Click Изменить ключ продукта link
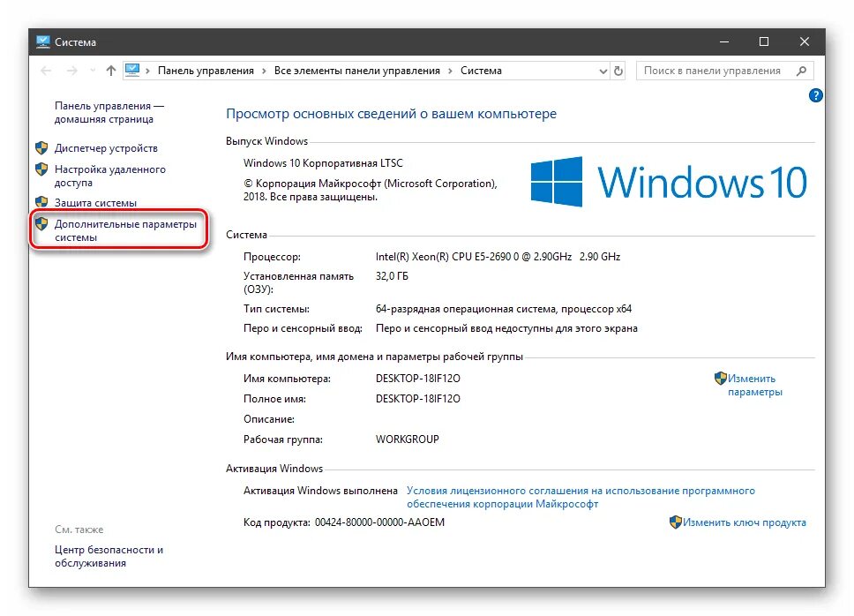 coord(745,522)
